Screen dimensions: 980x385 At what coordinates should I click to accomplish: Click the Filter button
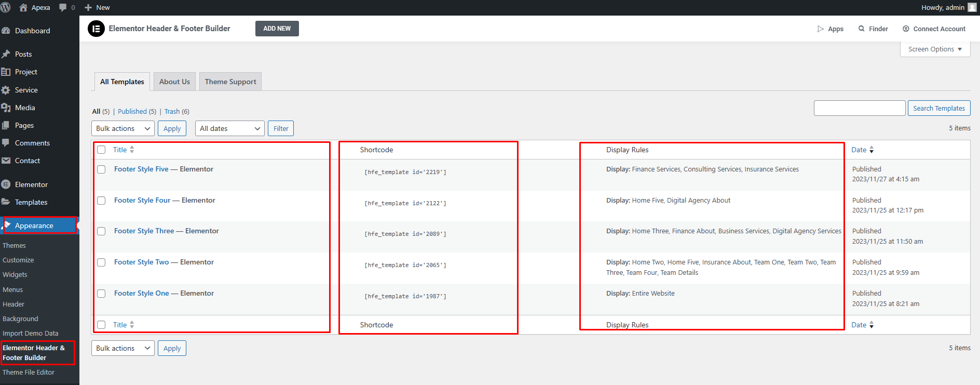click(x=281, y=128)
